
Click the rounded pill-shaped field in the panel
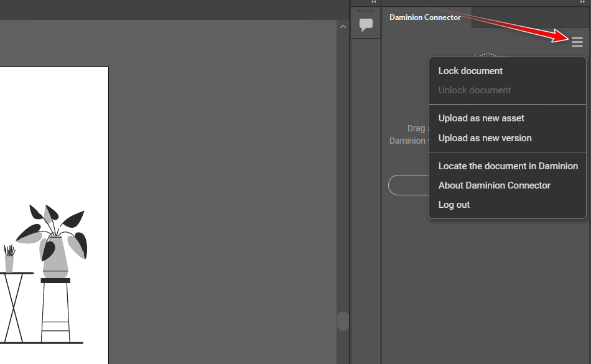coord(407,185)
